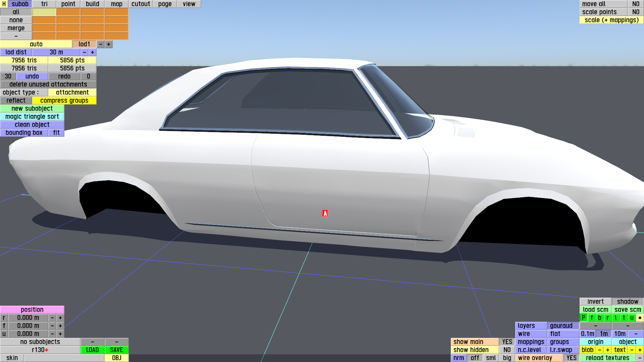Select the yellow subobject color cell
The width and height of the screenshot is (644, 362).
click(44, 12)
